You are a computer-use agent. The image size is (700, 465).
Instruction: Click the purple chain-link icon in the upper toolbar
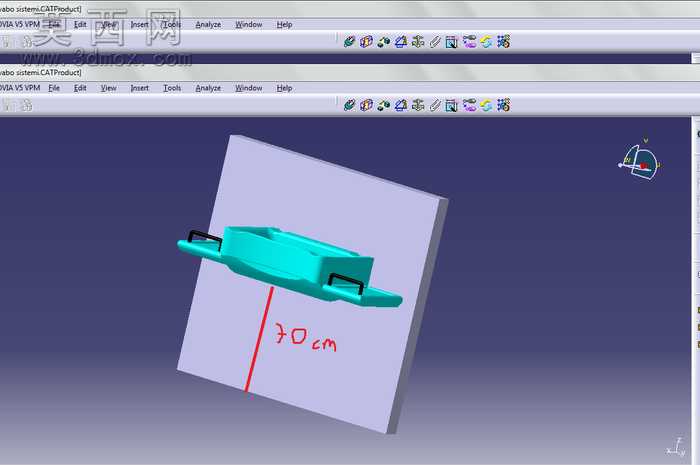469,42
